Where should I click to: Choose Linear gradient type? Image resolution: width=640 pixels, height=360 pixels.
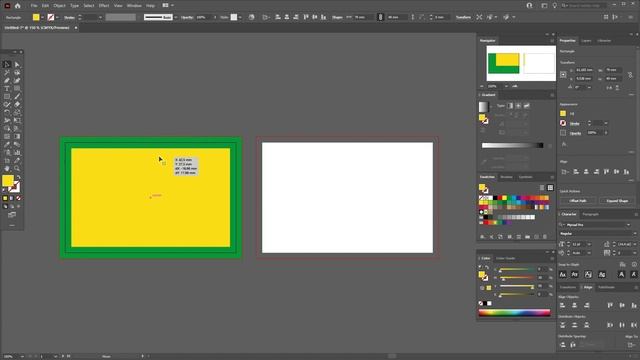point(510,106)
